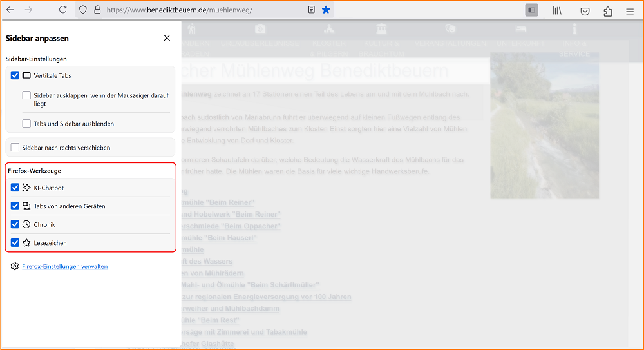Uncheck the Vertikale Tabs checkbox
This screenshot has height=350, width=644.
coord(15,75)
